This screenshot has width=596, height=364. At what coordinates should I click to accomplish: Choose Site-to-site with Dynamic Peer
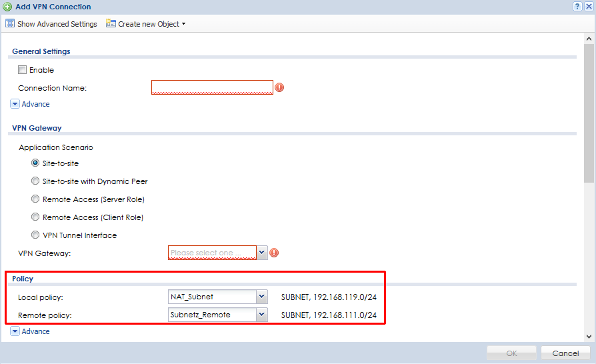35,181
